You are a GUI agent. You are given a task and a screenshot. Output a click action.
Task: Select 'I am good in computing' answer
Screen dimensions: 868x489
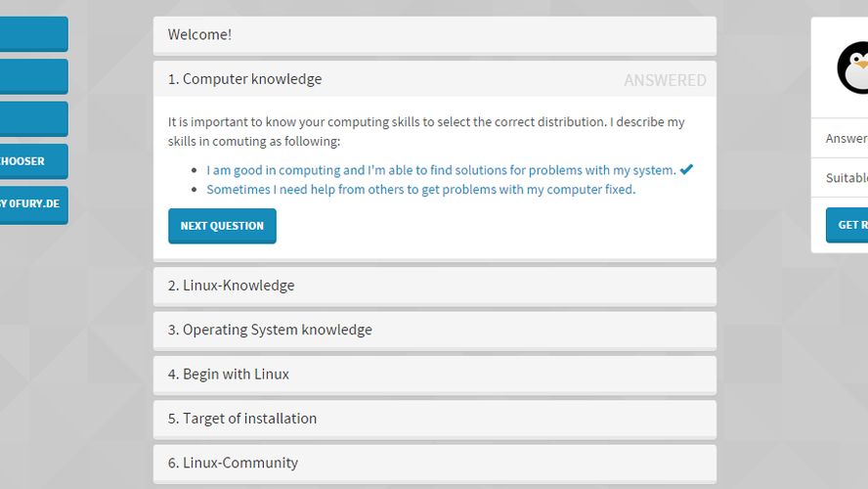pos(441,170)
